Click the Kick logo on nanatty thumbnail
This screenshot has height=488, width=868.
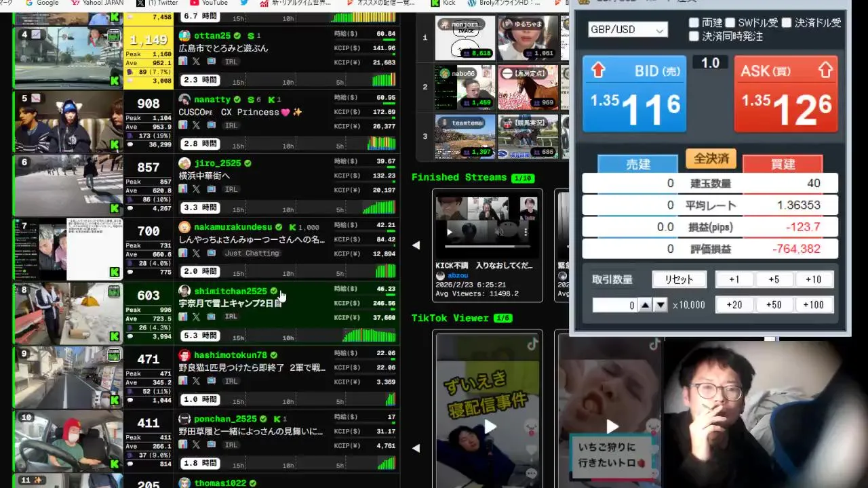coord(115,144)
